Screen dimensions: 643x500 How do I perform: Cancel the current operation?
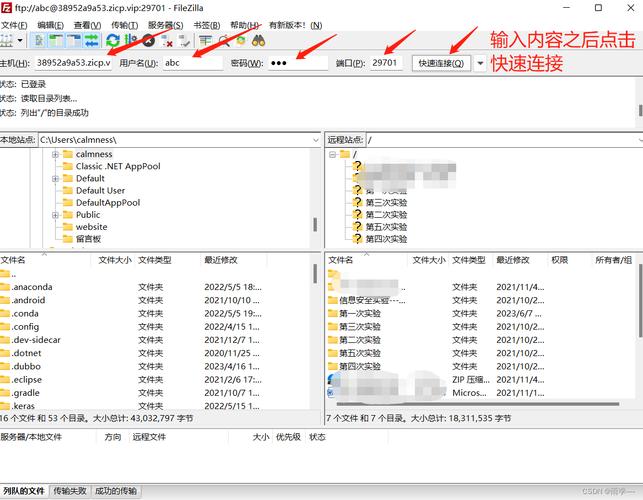pos(148,40)
